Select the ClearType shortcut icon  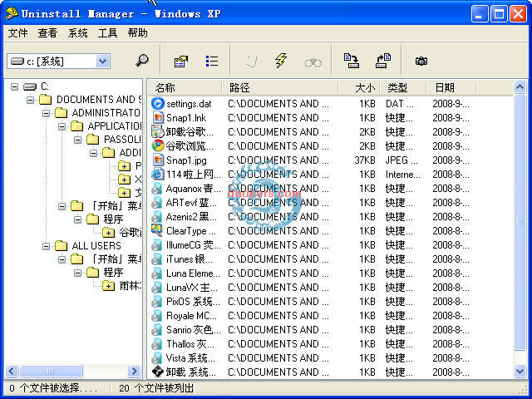tap(157, 231)
